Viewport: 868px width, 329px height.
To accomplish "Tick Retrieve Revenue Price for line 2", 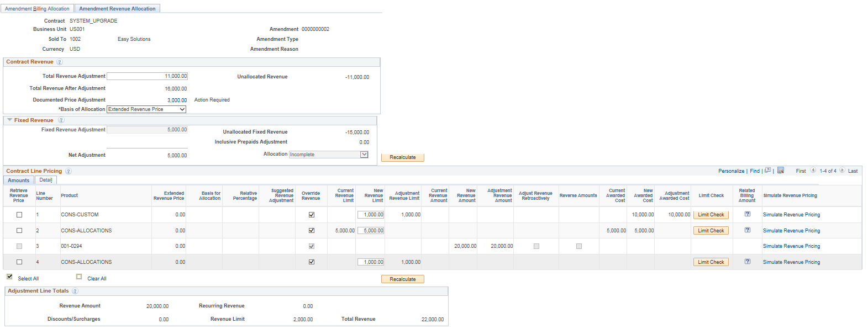I will (19, 231).
